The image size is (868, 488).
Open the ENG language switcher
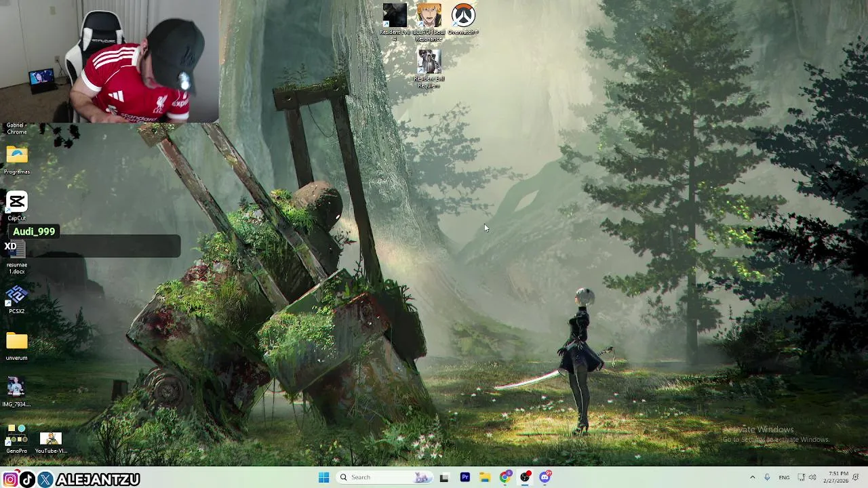click(784, 477)
